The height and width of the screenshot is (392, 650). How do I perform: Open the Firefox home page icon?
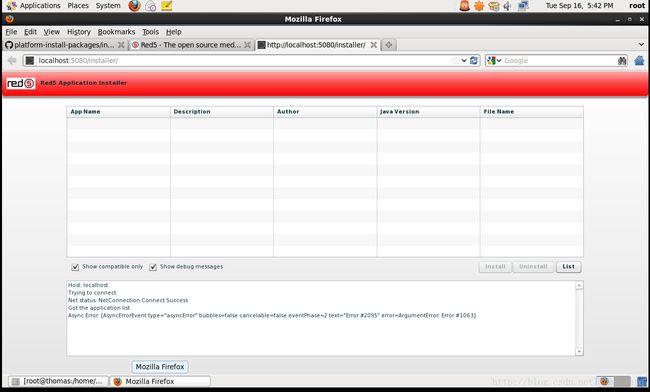[639, 60]
